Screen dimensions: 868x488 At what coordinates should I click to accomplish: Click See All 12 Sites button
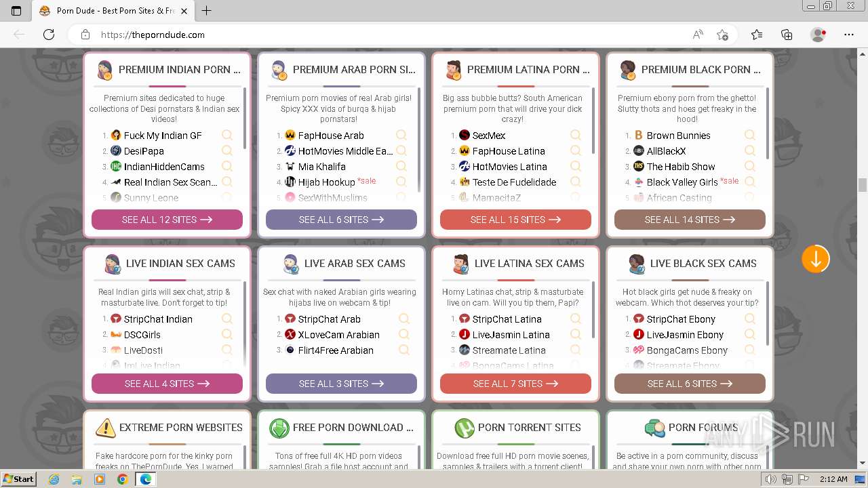[x=167, y=220]
